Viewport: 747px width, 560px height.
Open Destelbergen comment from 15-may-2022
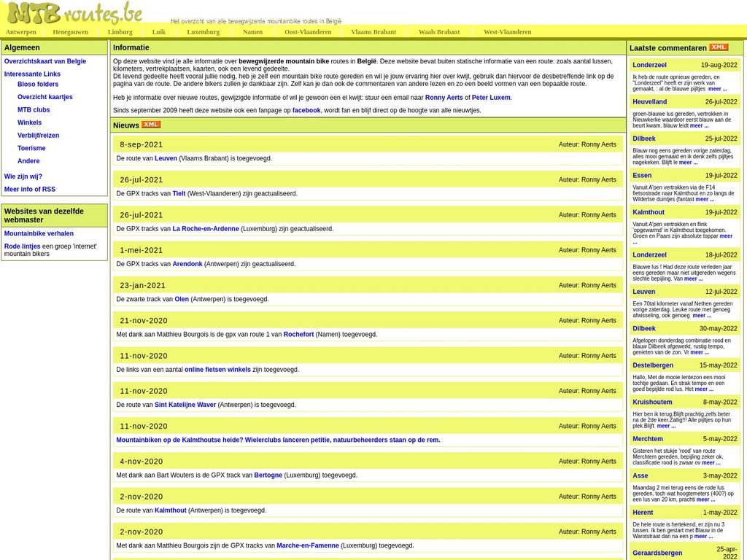pos(653,365)
